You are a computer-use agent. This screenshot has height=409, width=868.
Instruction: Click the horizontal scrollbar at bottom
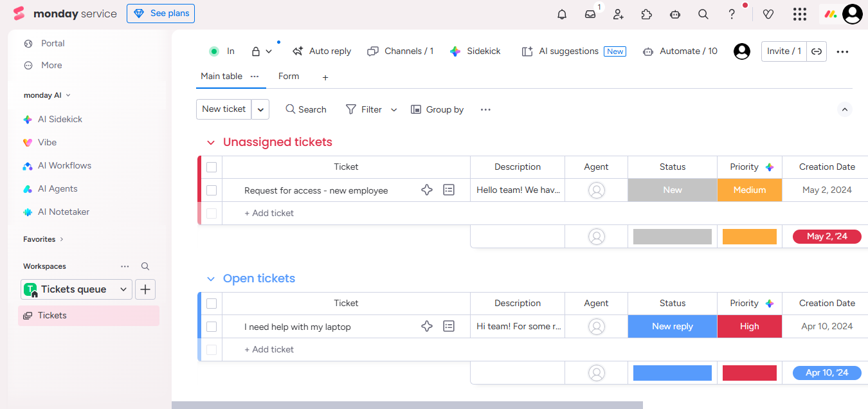407,405
